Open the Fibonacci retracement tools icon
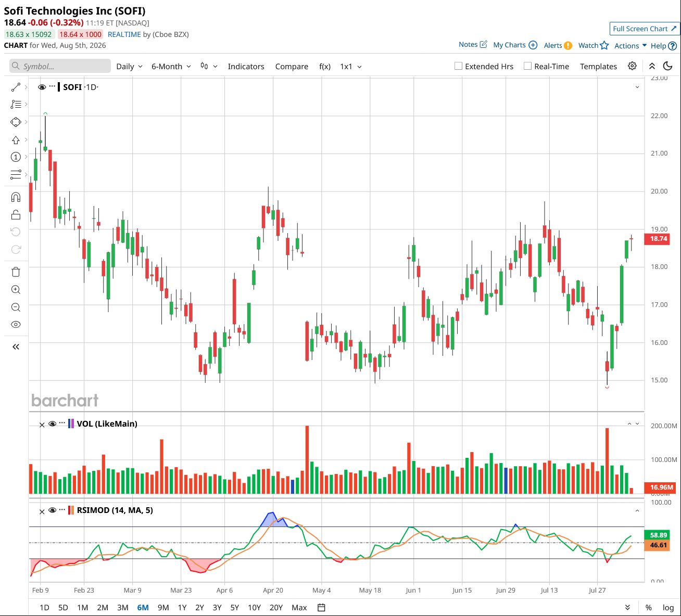681x616 pixels. pyautogui.click(x=16, y=105)
